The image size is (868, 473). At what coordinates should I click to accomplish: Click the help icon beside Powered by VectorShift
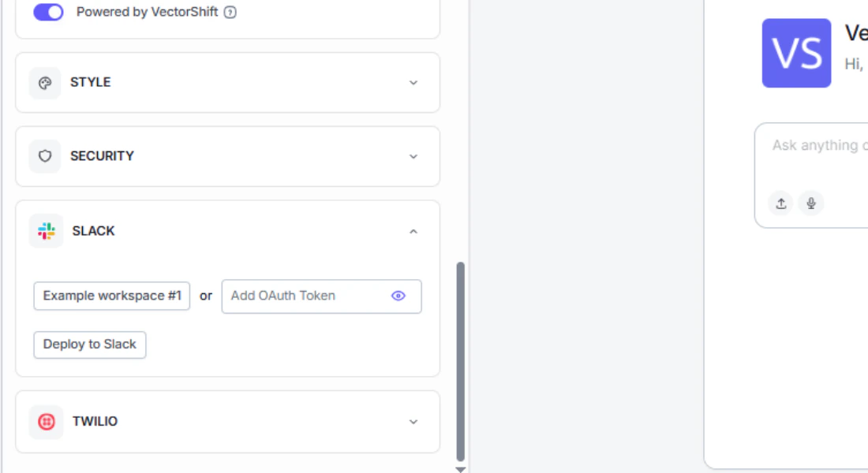click(230, 12)
